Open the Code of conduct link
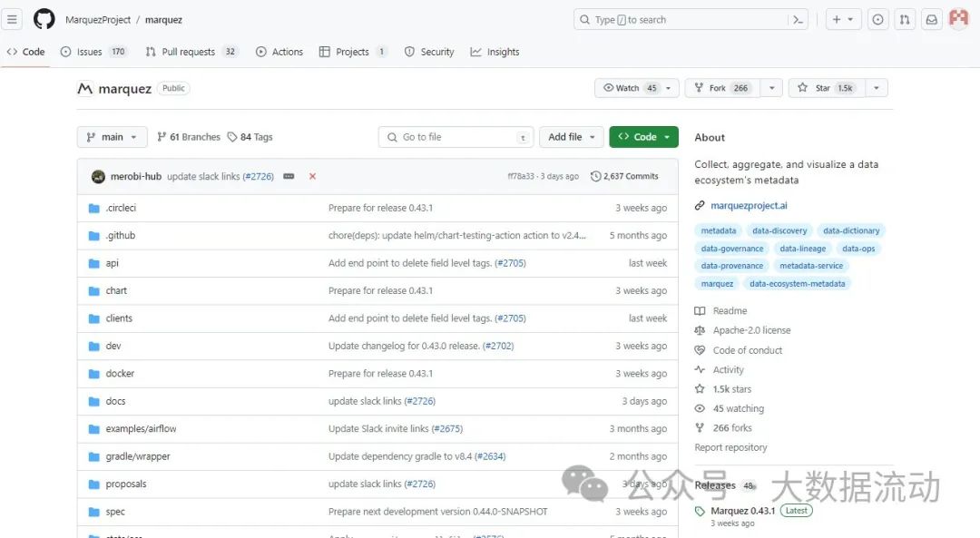 (748, 350)
